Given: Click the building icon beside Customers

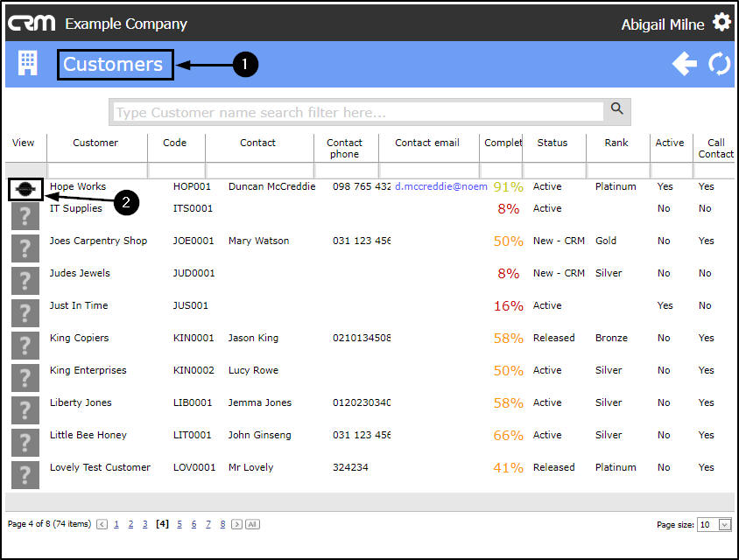Looking at the screenshot, I should coord(28,63).
